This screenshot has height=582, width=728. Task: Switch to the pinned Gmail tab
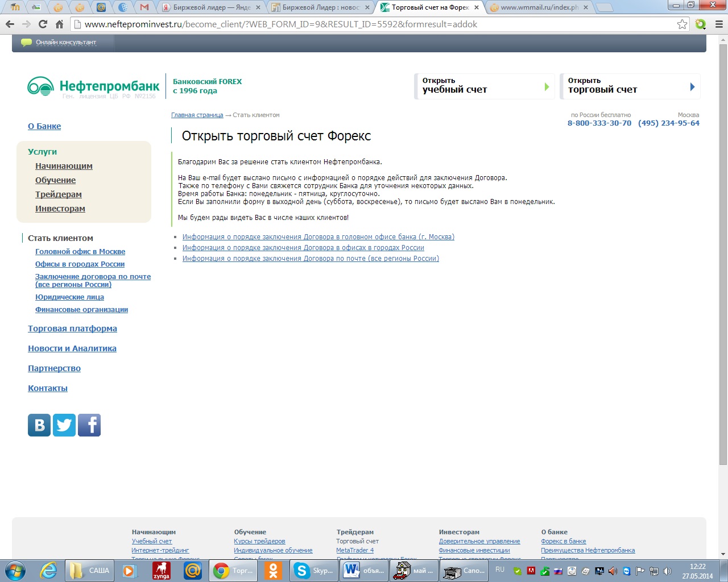pos(144,7)
